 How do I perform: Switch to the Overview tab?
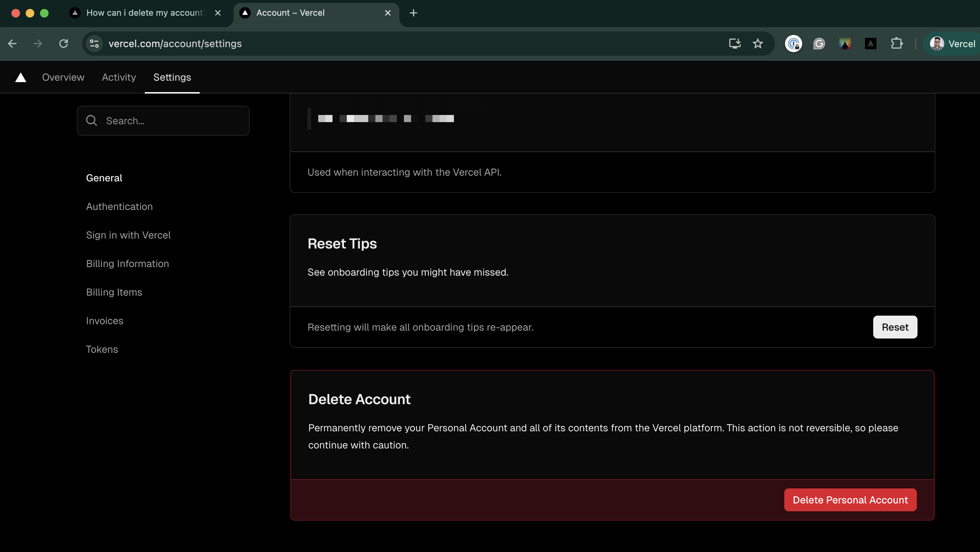pos(63,77)
